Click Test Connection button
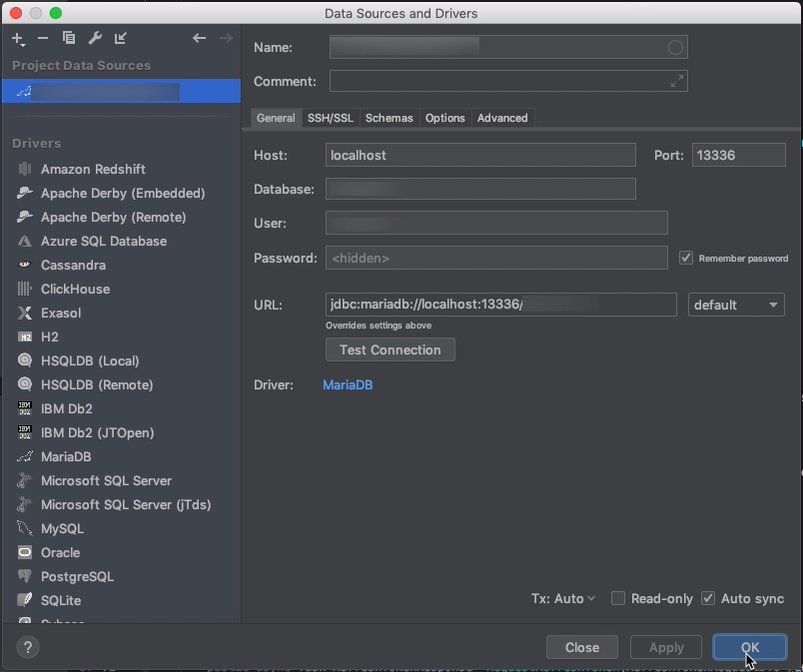 391,350
